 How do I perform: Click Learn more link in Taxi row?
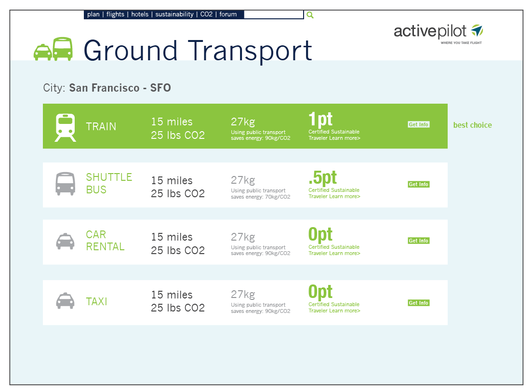point(345,311)
